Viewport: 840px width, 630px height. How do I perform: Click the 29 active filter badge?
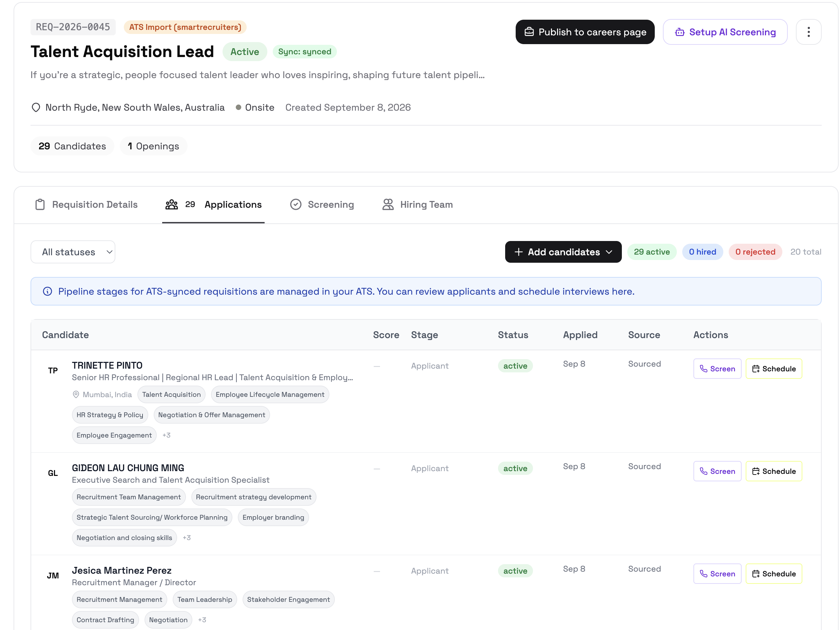pyautogui.click(x=652, y=252)
